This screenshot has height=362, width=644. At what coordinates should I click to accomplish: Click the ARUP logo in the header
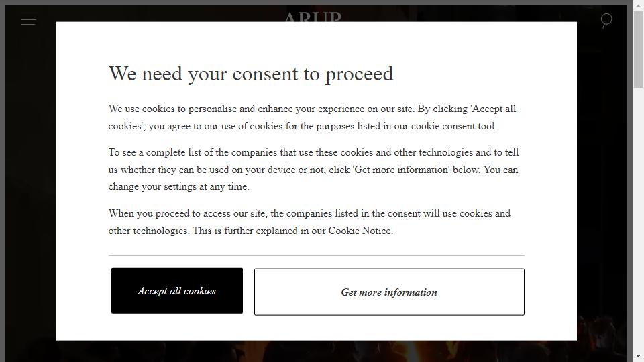tap(313, 17)
